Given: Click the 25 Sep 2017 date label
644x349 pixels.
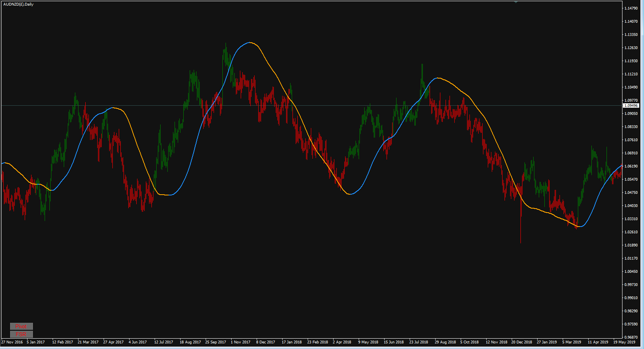Looking at the screenshot, I should [216, 342].
